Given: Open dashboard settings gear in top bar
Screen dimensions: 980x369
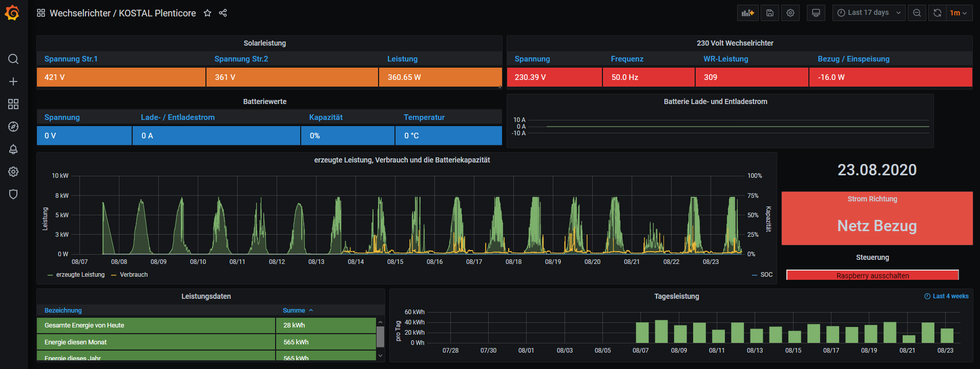Looking at the screenshot, I should (790, 13).
